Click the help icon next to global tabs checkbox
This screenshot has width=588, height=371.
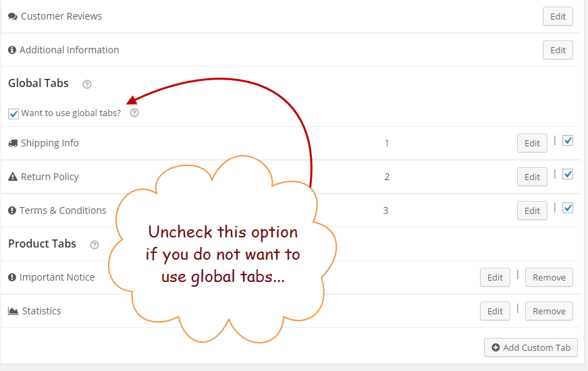134,113
